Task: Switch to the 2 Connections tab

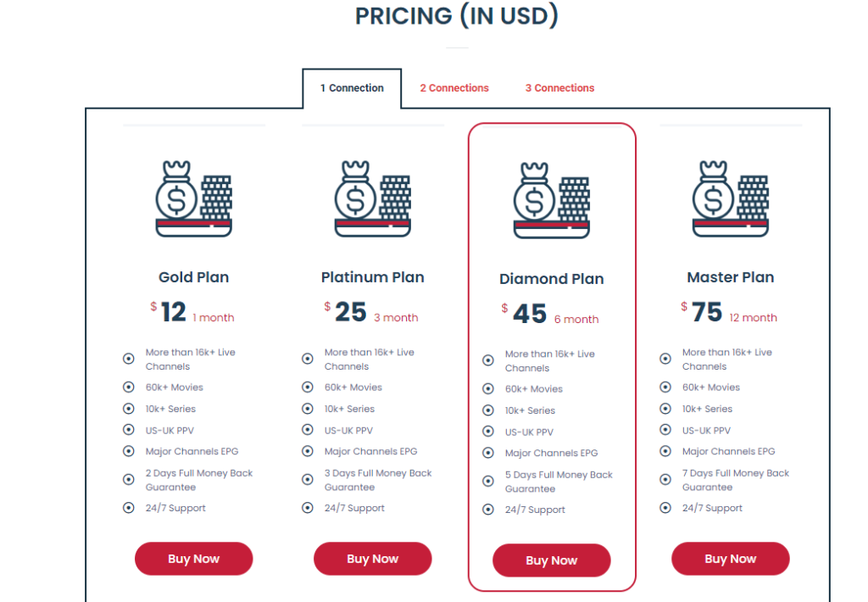Action: click(454, 88)
